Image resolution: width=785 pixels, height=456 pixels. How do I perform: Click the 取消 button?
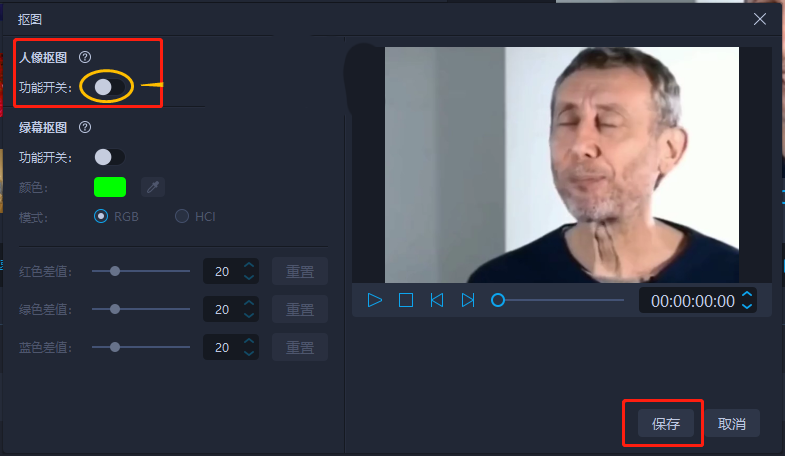click(732, 423)
